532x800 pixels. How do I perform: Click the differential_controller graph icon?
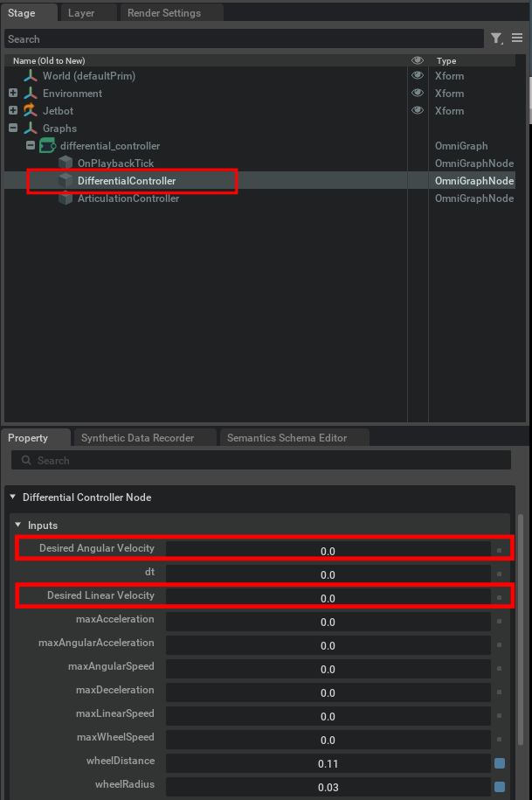48,146
